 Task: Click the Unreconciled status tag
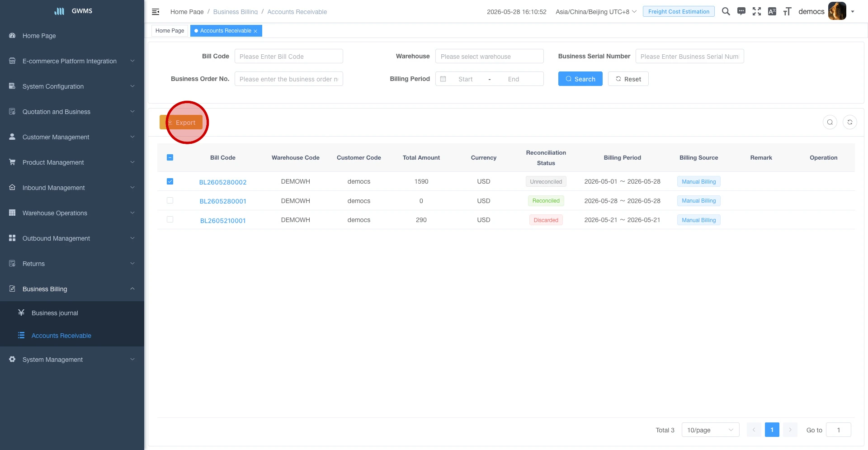(546, 181)
